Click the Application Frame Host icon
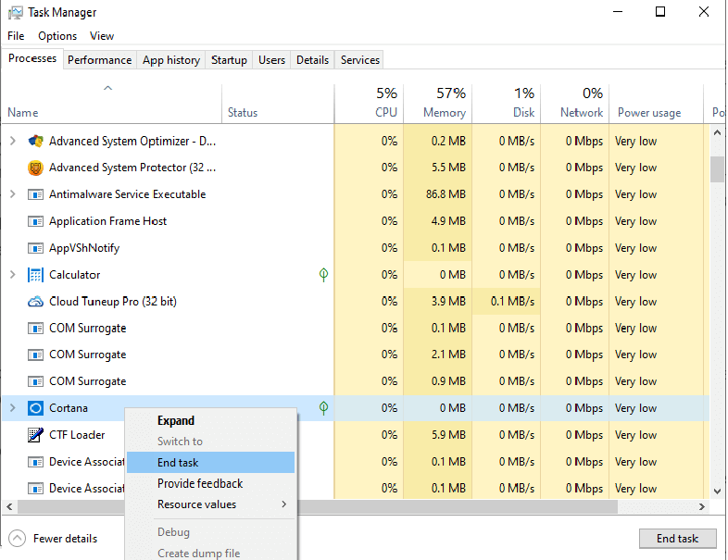 pyautogui.click(x=35, y=221)
